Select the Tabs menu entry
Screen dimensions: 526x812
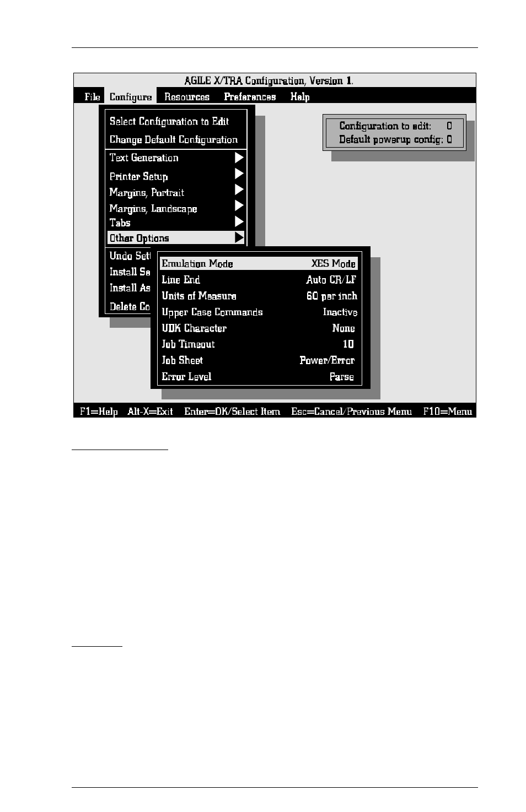point(120,223)
